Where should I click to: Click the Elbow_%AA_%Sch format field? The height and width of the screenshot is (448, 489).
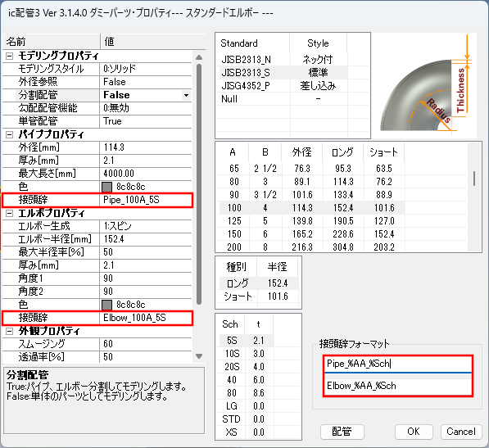(398, 386)
